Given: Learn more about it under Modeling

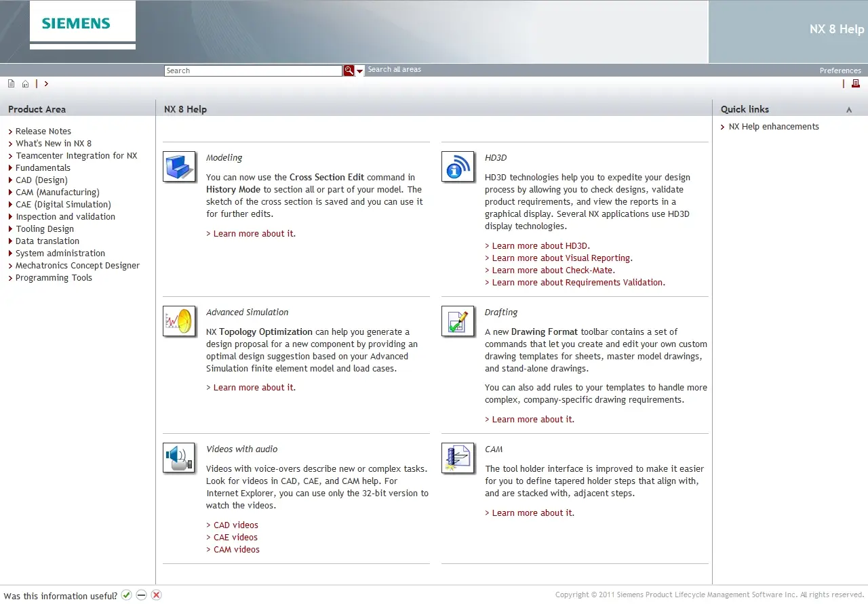Looking at the screenshot, I should [x=254, y=234].
